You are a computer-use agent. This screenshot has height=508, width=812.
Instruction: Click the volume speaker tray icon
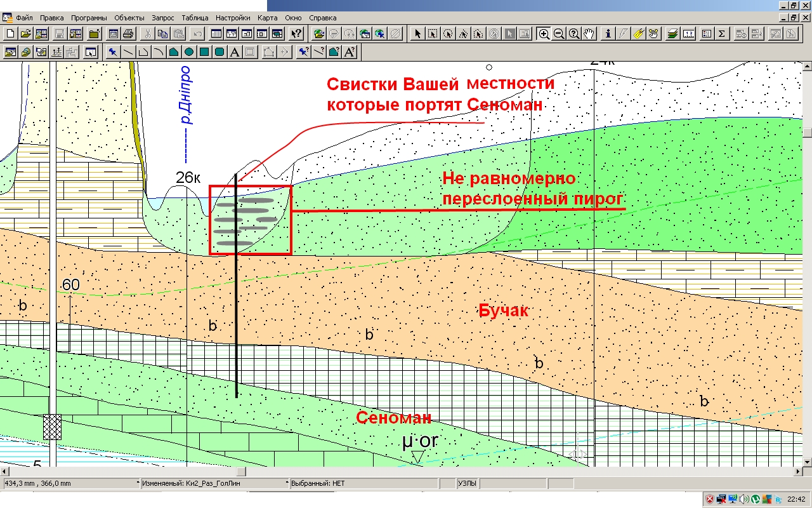(743, 499)
